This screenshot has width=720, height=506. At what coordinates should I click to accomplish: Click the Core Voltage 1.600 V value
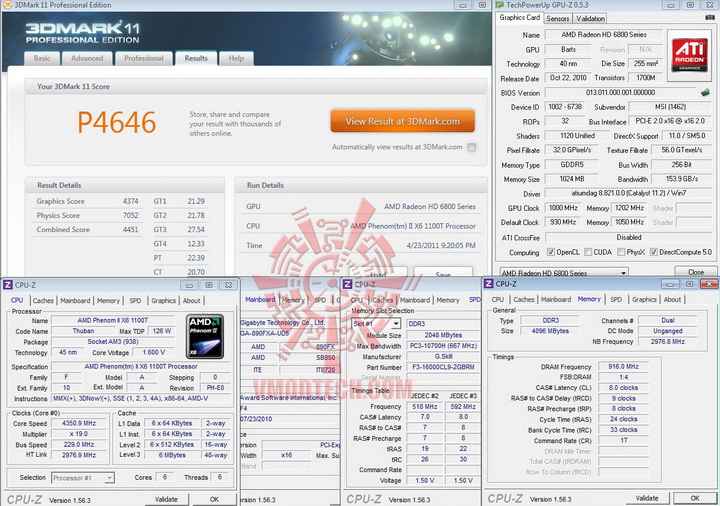pyautogui.click(x=153, y=352)
